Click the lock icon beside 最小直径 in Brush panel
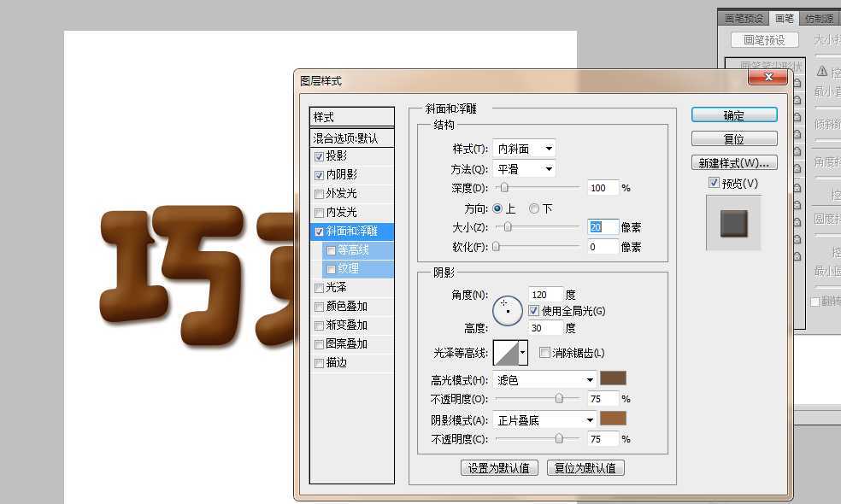This screenshot has width=841, height=504. [797, 99]
